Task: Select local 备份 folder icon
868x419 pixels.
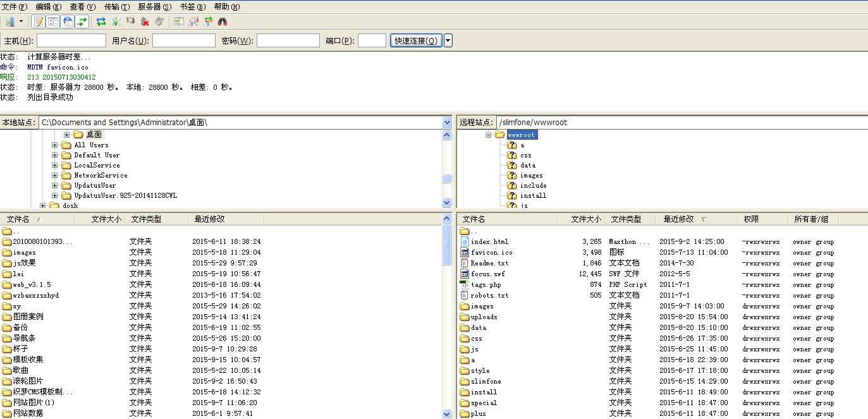Action: [x=7, y=327]
